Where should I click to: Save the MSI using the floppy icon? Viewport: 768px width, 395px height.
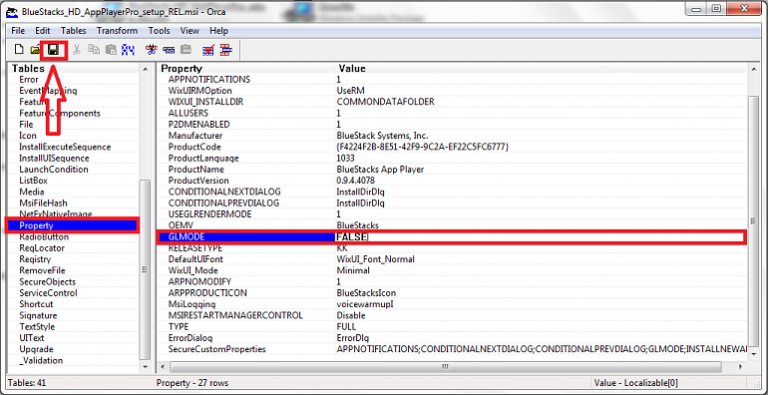[x=53, y=49]
